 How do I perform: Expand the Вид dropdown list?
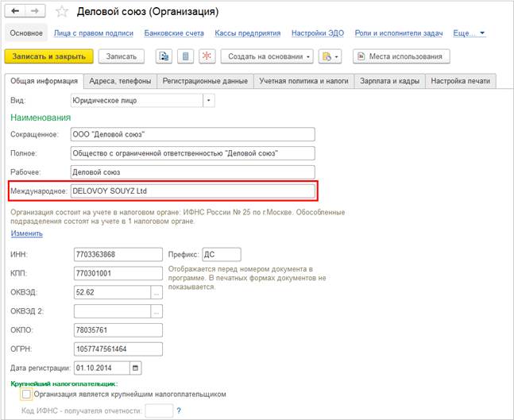[209, 100]
